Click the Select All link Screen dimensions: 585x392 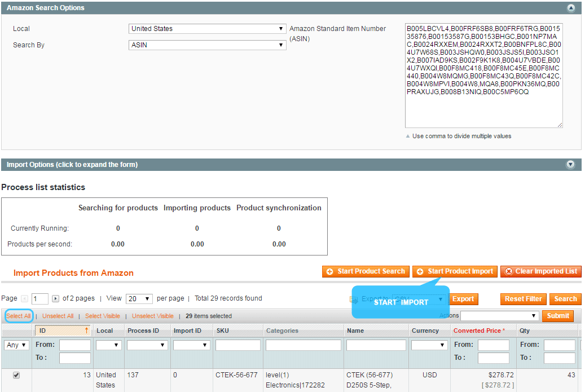19,316
